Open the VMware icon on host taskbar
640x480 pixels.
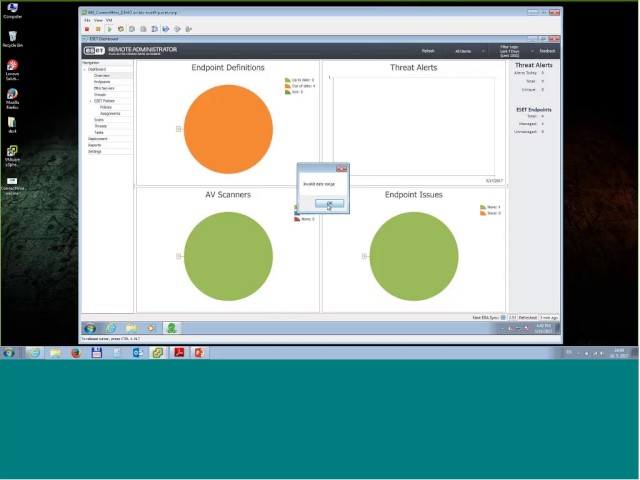[x=158, y=353]
